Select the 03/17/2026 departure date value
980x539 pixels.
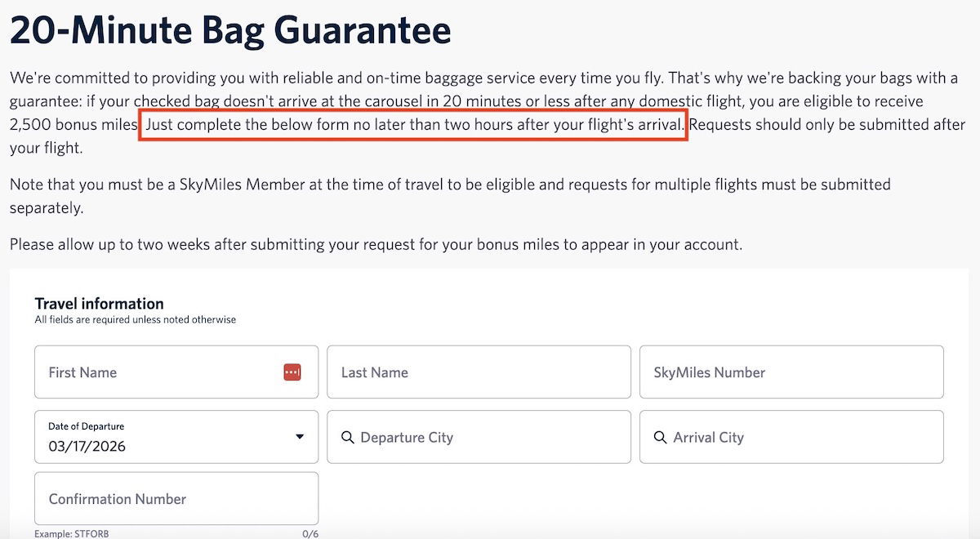click(x=87, y=447)
